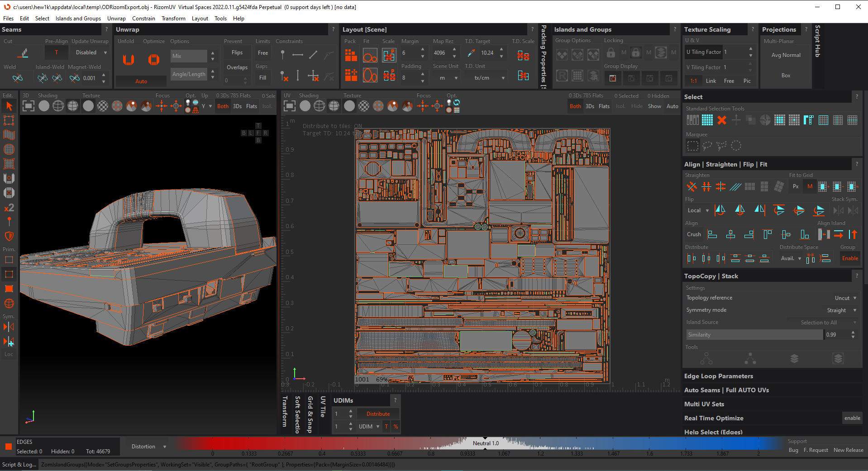Click the Crush align button

tap(693, 234)
